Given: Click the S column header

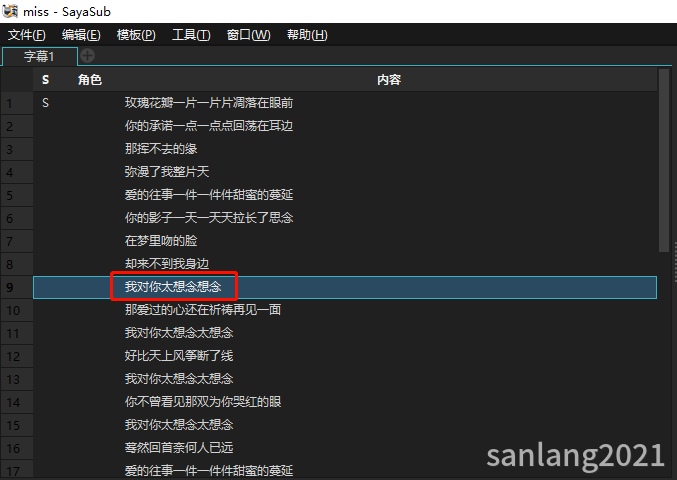Looking at the screenshot, I should pyautogui.click(x=45, y=80).
